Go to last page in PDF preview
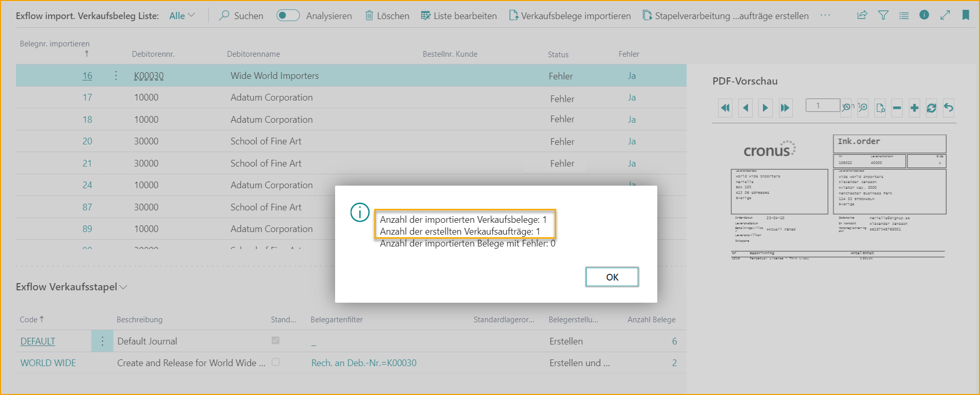Viewport: 980px width, 395px height. point(785,108)
